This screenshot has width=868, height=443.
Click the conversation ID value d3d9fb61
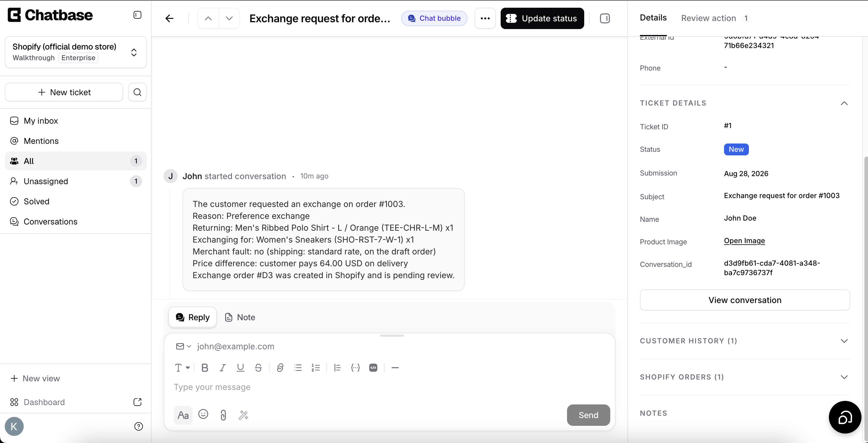pyautogui.click(x=772, y=268)
